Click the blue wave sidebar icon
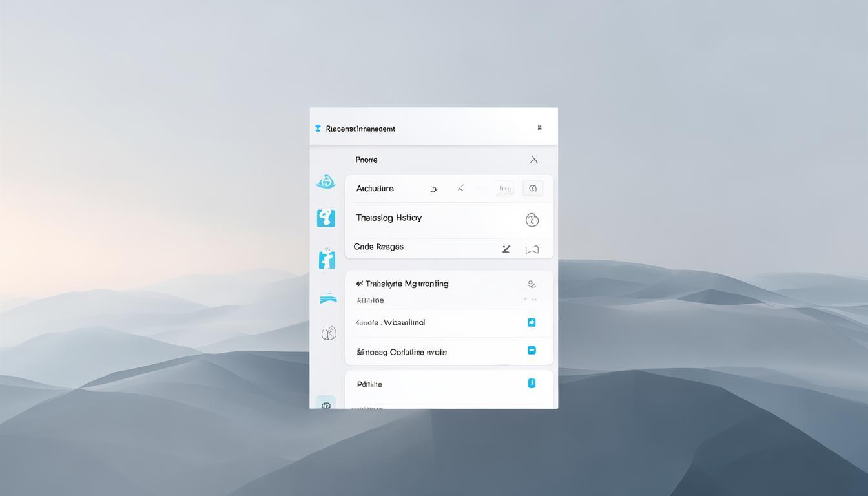The image size is (868, 496). (x=328, y=298)
